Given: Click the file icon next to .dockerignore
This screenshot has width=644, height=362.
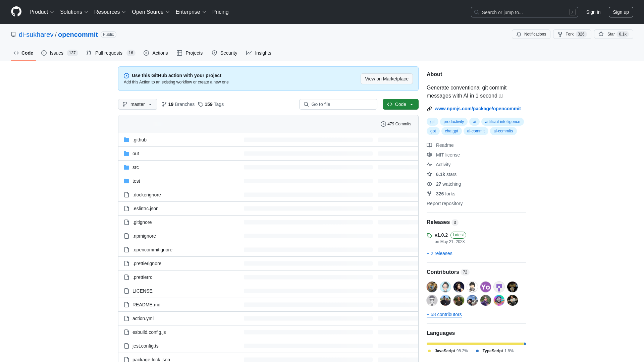Looking at the screenshot, I should pos(126,195).
